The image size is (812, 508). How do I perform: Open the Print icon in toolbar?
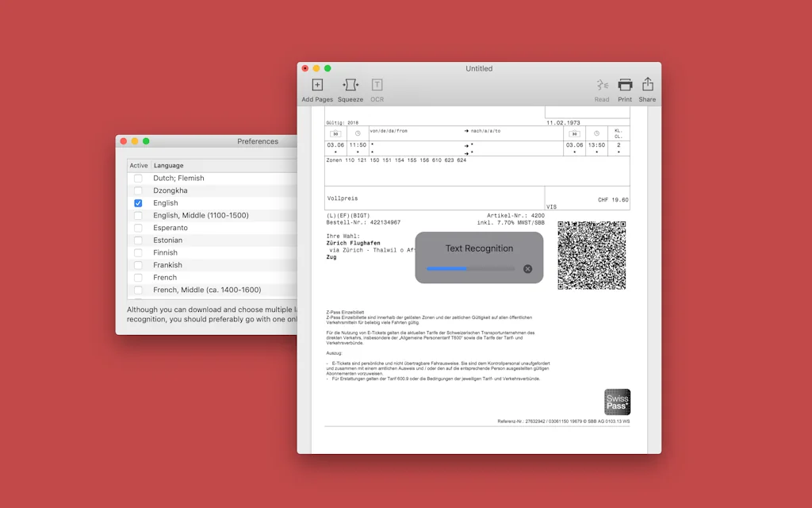point(625,86)
